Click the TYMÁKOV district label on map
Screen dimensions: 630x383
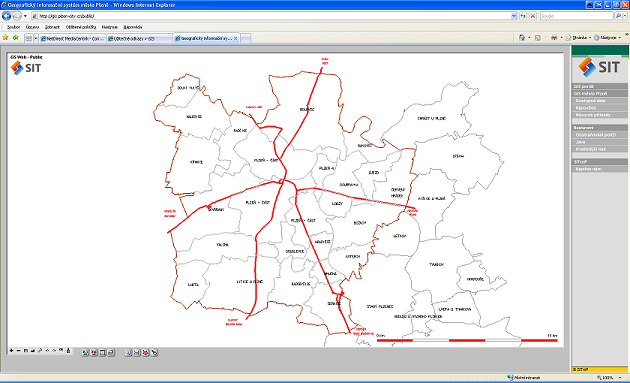[436, 264]
